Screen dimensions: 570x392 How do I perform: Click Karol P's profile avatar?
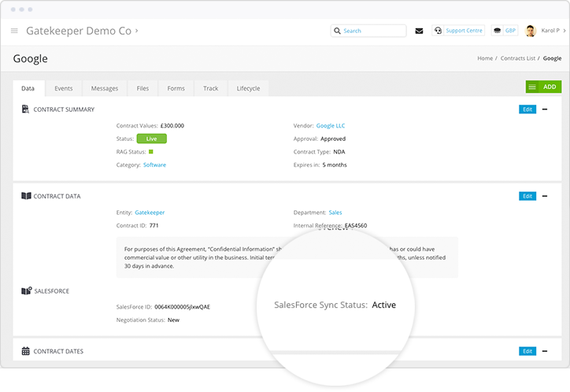tap(531, 31)
